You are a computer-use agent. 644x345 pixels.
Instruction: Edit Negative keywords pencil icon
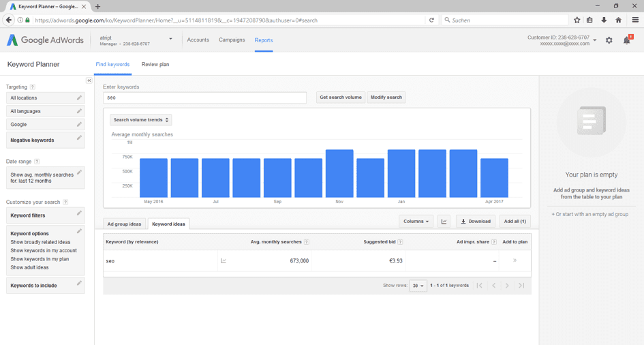click(79, 138)
